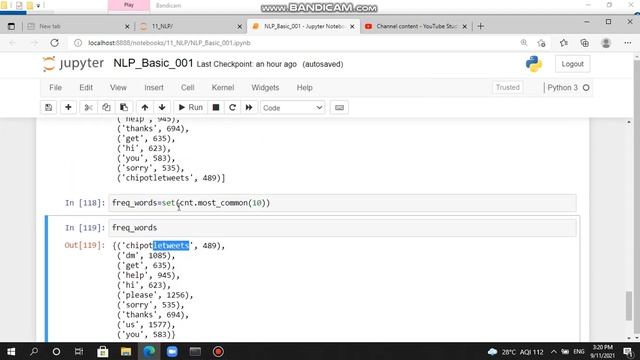Open the command palette keyboard icon
640x360 pixels.
click(339, 108)
